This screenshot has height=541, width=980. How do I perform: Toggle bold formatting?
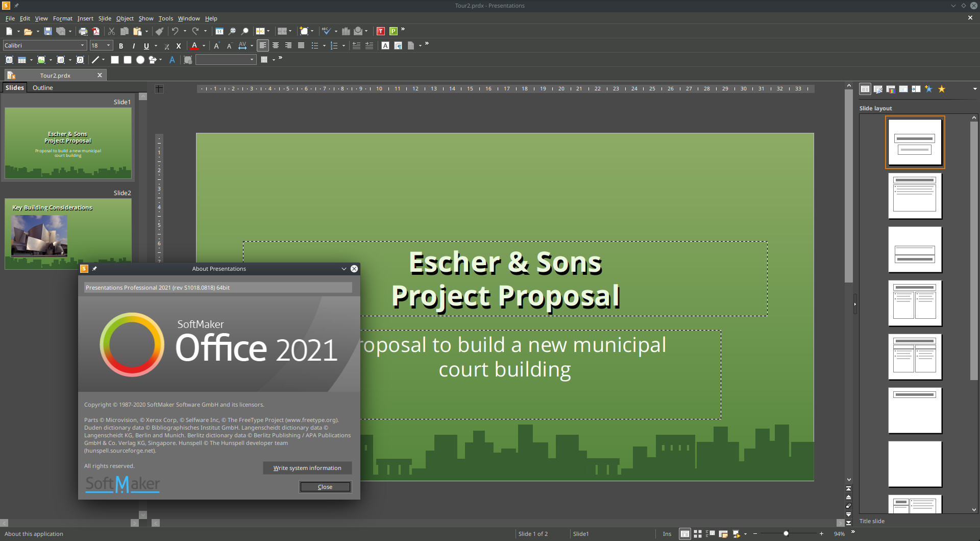tap(121, 45)
